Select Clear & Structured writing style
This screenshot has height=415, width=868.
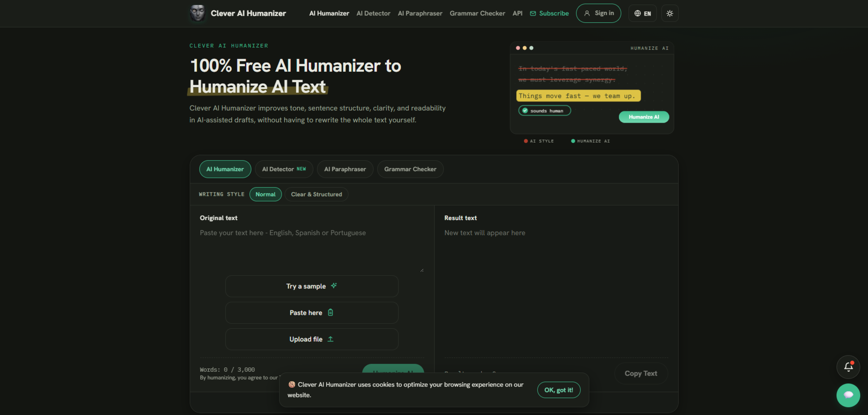[x=316, y=194]
